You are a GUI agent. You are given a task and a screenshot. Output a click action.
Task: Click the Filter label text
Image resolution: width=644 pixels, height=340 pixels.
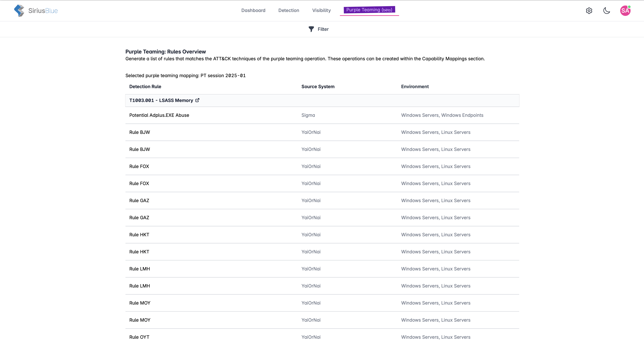click(x=323, y=29)
